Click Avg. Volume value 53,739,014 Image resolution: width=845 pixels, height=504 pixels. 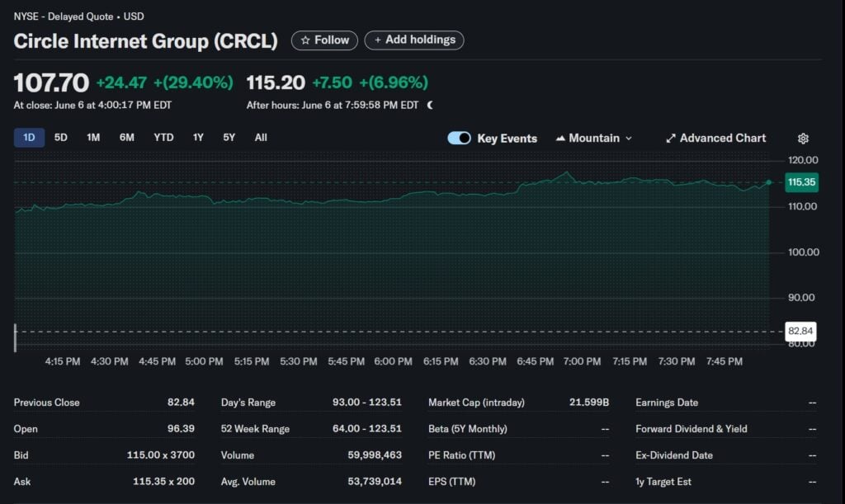tap(375, 482)
